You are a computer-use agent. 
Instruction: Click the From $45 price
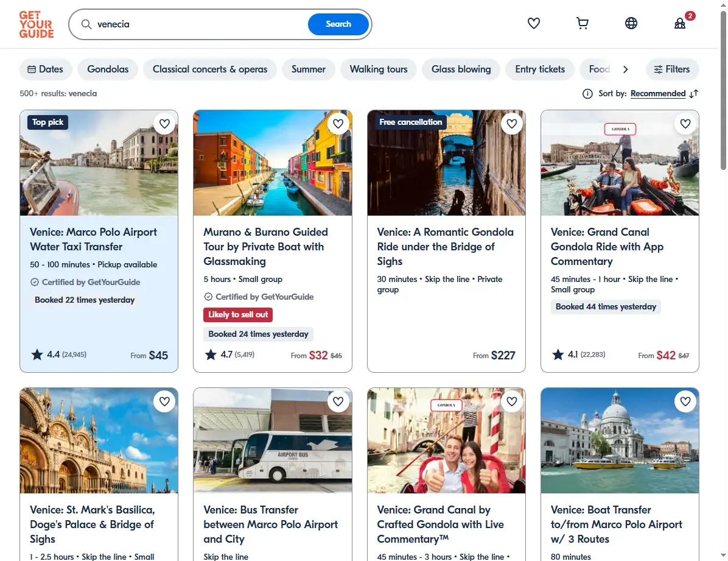click(x=149, y=355)
